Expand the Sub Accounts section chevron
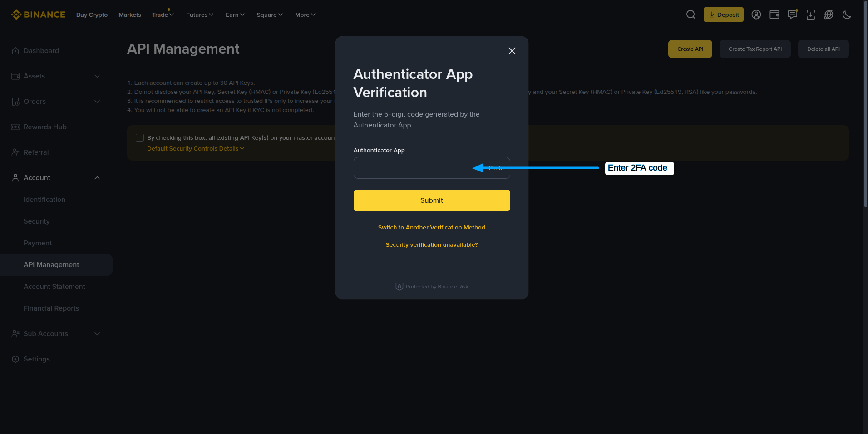The height and width of the screenshot is (434, 868). click(x=97, y=334)
